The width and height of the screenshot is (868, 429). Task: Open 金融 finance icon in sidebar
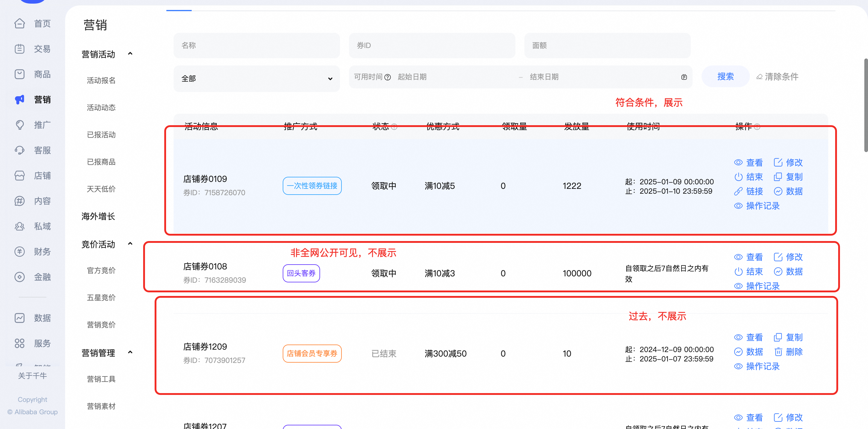20,277
